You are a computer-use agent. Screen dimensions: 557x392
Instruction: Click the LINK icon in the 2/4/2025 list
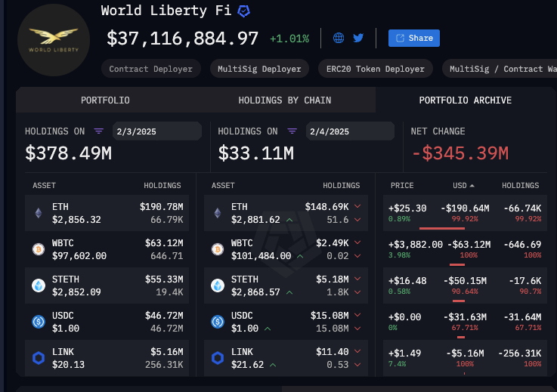[x=218, y=358]
